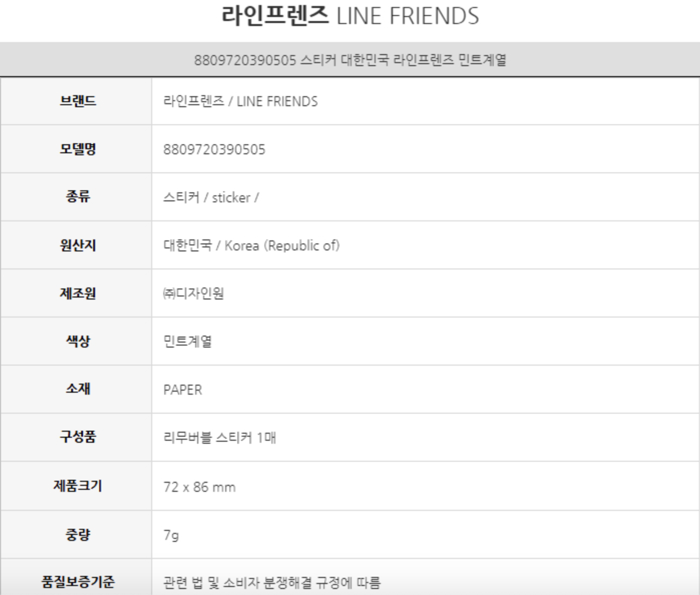Click the gray product summary header bar
700x595 pixels.
350,60
